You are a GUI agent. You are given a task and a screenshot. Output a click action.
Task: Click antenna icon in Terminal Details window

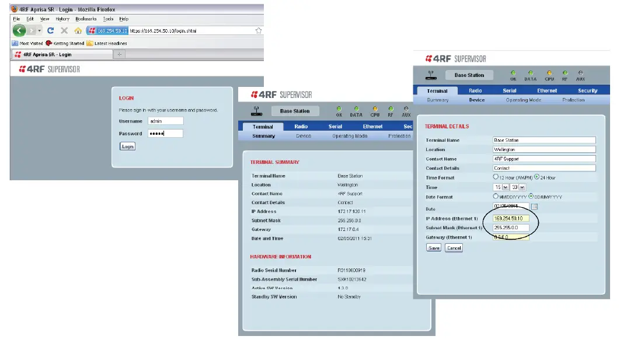click(431, 75)
